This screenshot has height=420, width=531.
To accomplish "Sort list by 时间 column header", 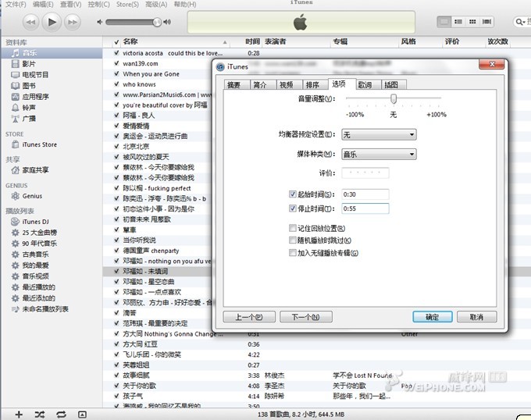I will click(x=253, y=41).
